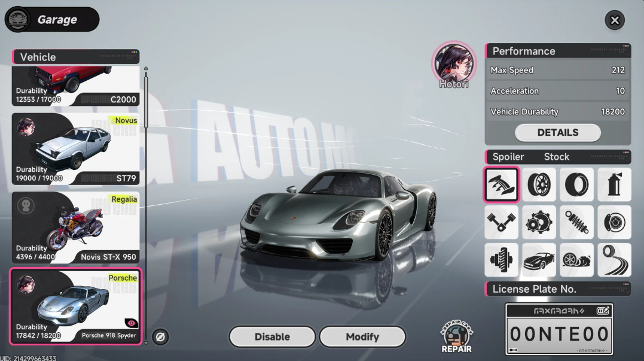Open the nitro bottle modification slot
The height and width of the screenshot is (361, 644).
point(615,184)
